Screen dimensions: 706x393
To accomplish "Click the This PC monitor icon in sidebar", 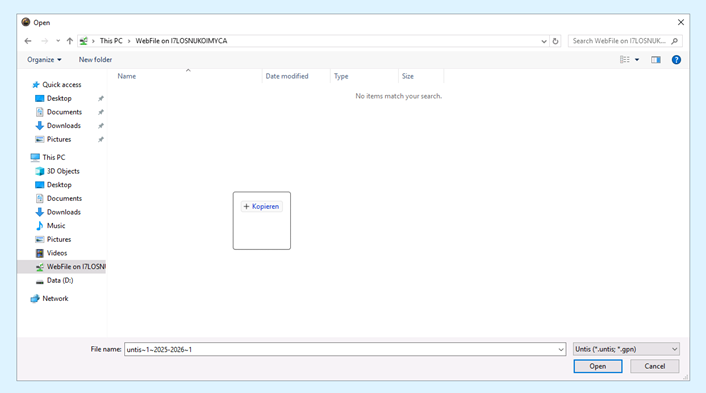I will (35, 157).
